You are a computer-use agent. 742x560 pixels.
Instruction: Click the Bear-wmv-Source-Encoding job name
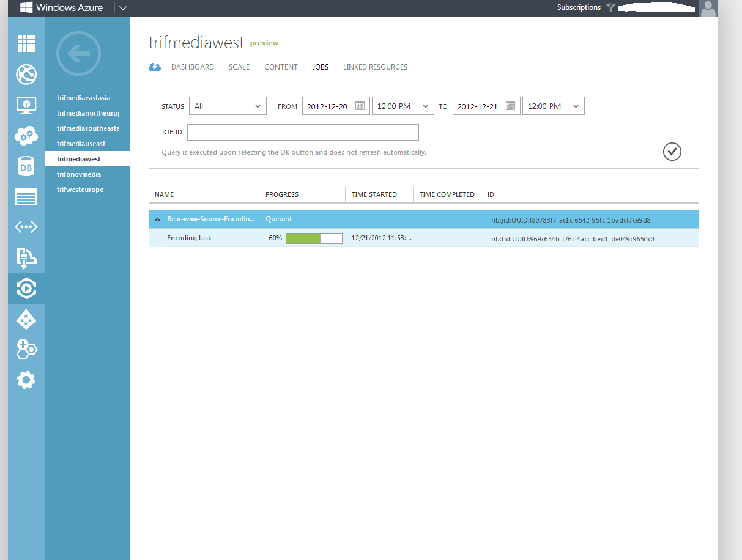point(211,219)
